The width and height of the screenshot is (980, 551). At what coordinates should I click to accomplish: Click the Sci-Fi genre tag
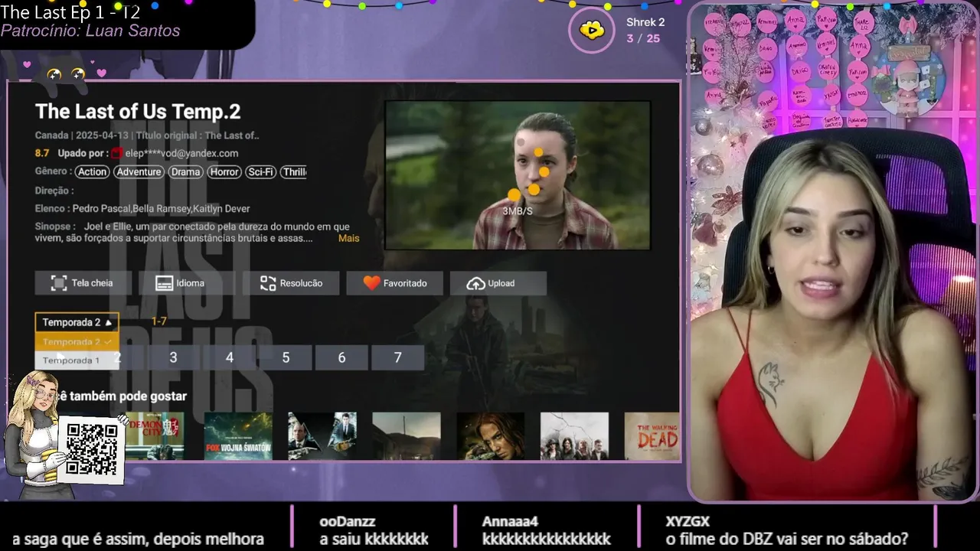point(261,172)
